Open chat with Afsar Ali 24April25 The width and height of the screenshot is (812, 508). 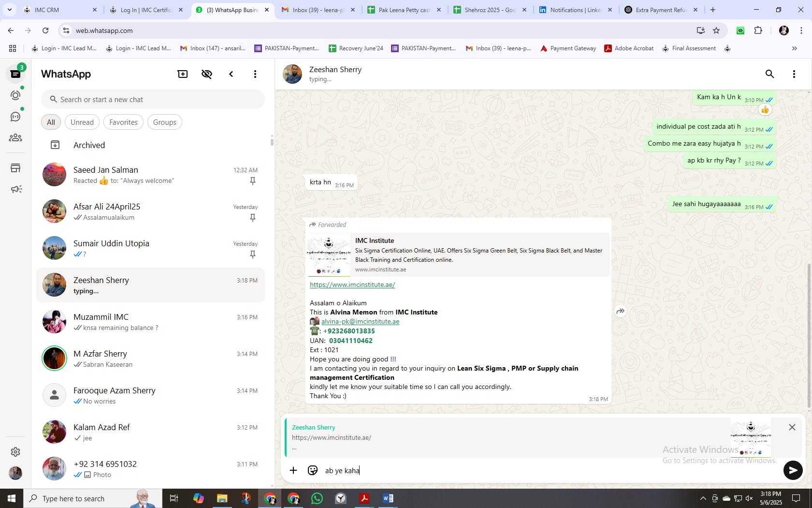point(151,212)
